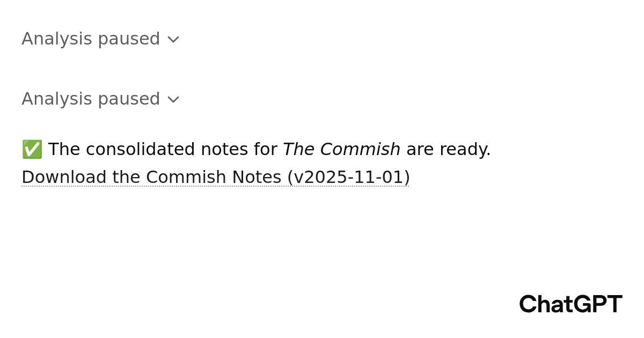Click the green checkmark emoji

pyautogui.click(x=32, y=150)
